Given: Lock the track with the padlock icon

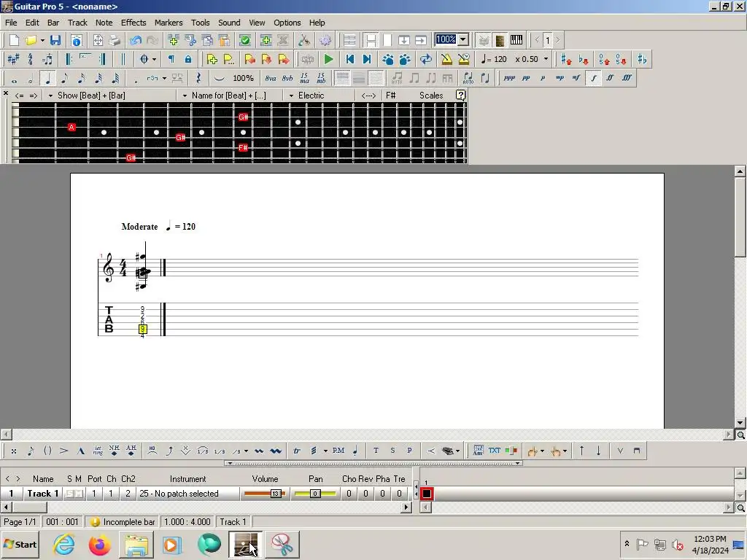Looking at the screenshot, I should (x=188, y=60).
